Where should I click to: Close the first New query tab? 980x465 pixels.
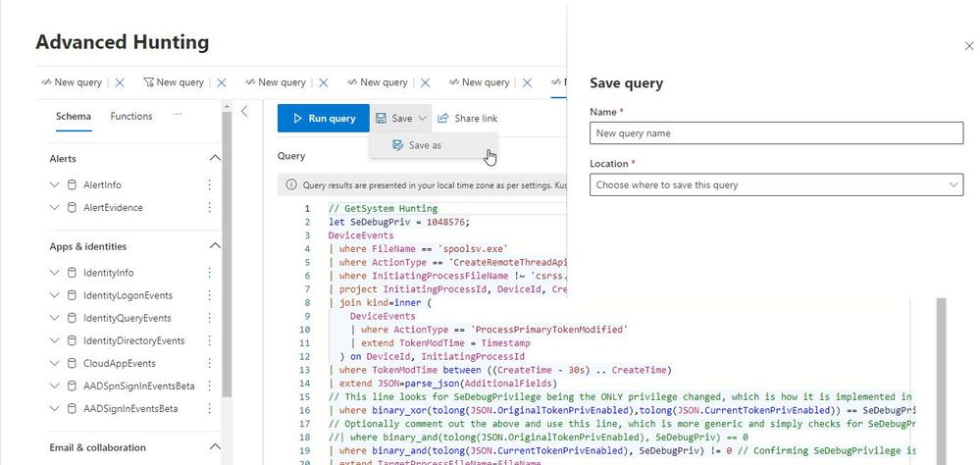120,82
